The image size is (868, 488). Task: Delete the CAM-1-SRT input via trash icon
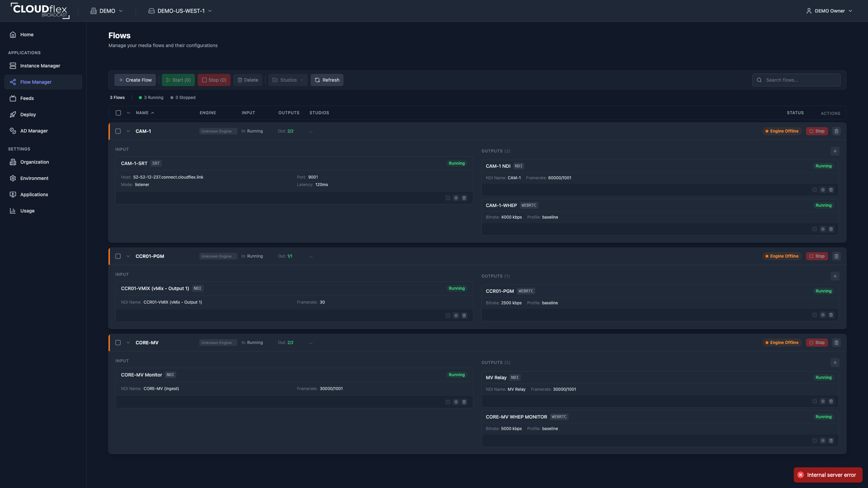pyautogui.click(x=464, y=198)
